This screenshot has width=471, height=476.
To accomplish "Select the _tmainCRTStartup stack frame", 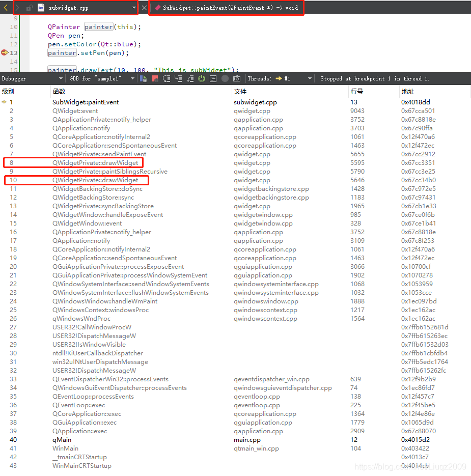I will [235, 457].
